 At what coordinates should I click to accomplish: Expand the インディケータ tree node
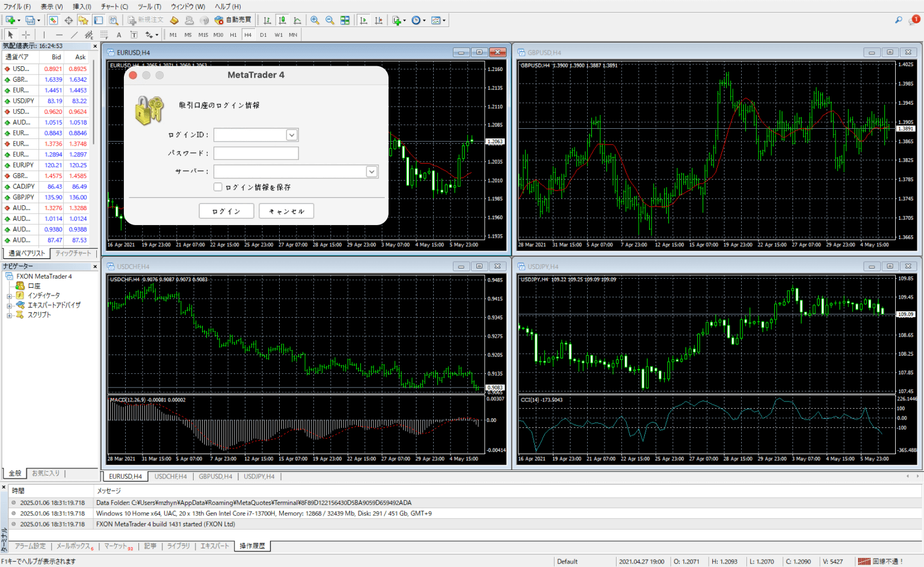[9, 296]
